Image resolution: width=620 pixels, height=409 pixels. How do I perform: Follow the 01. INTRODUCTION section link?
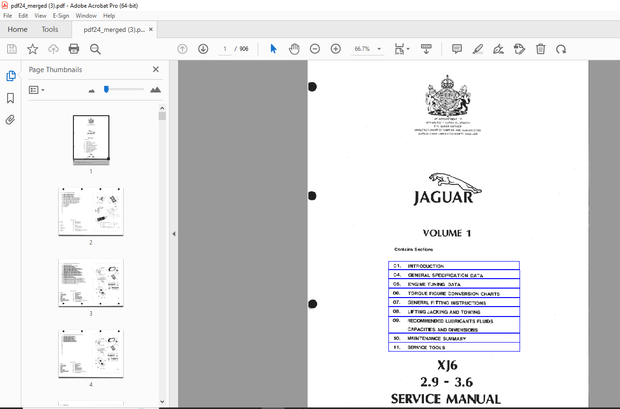click(454, 265)
